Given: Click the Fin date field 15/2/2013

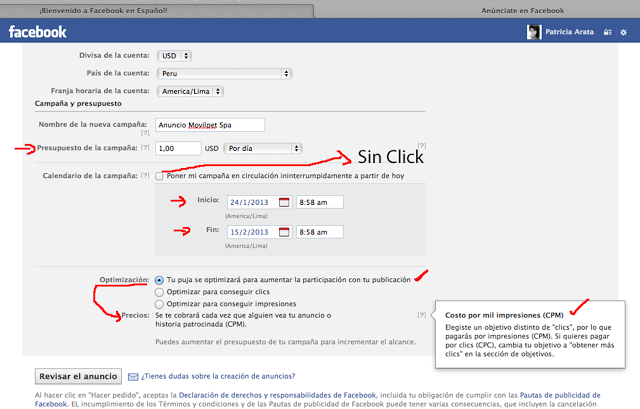Looking at the screenshot, I should (x=260, y=232).
